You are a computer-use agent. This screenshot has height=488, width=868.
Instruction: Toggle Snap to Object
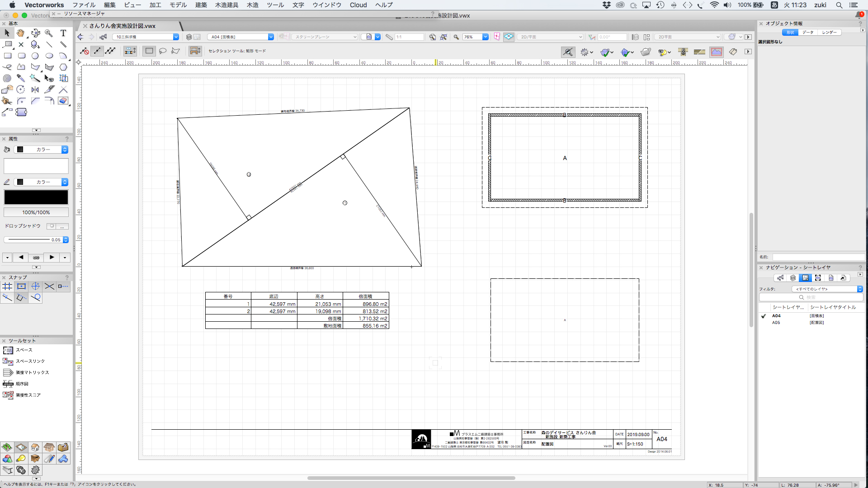[21, 286]
